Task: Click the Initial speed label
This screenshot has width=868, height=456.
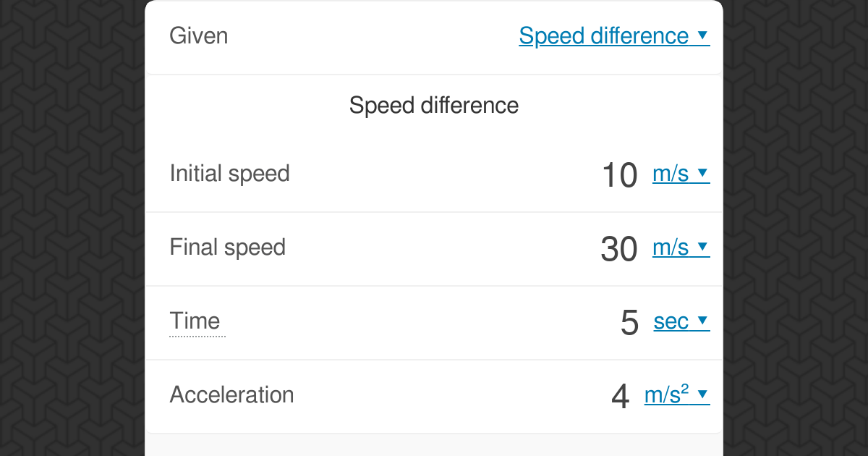Action: 229,174
